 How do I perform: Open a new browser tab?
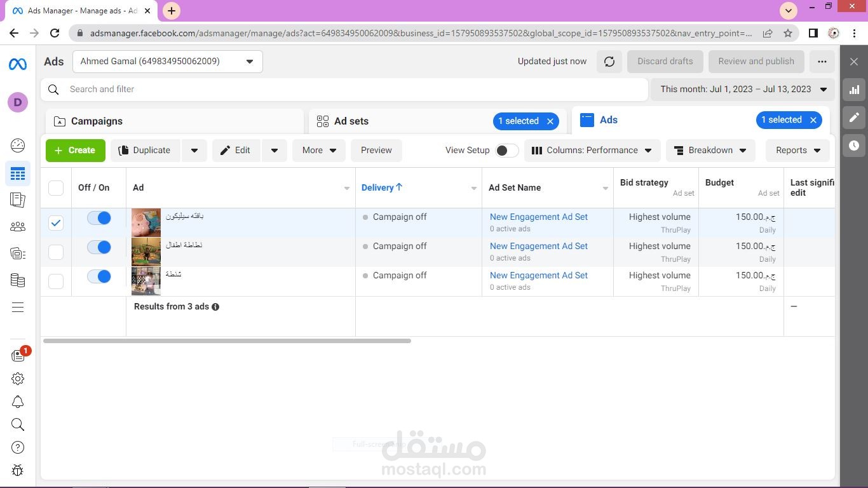172,11
